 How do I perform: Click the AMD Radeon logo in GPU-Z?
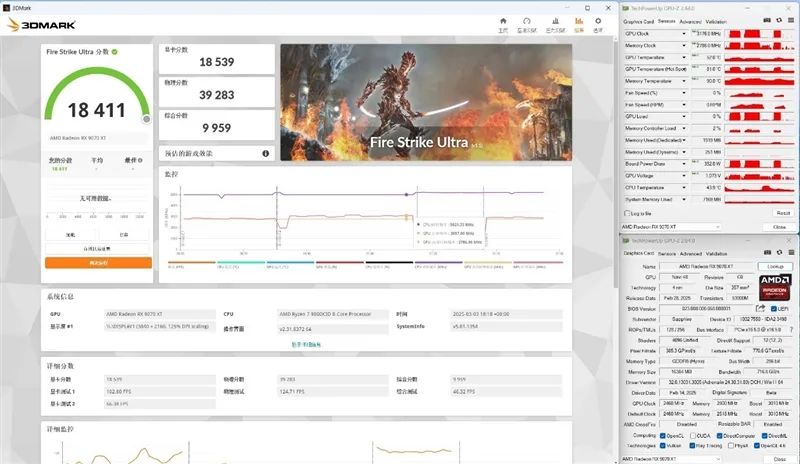774,287
